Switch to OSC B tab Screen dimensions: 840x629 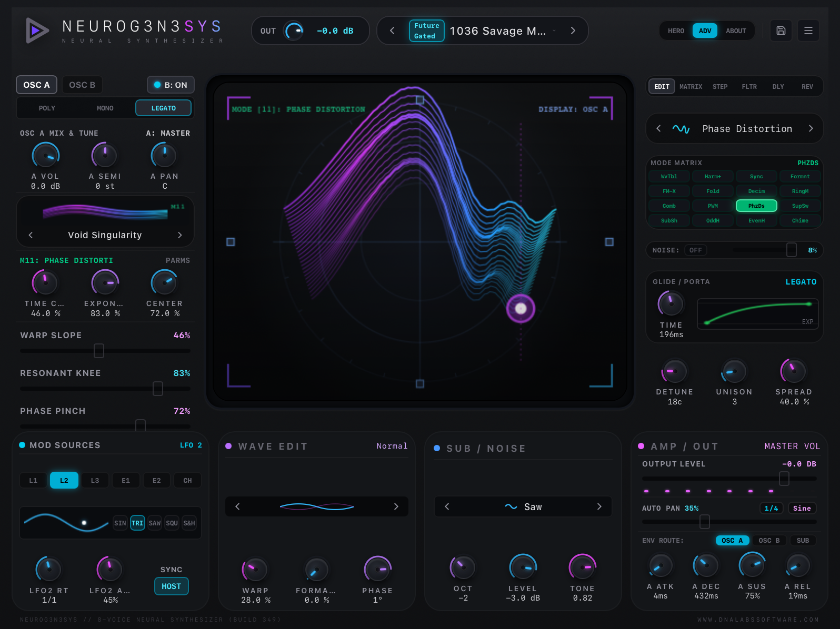[82, 85]
